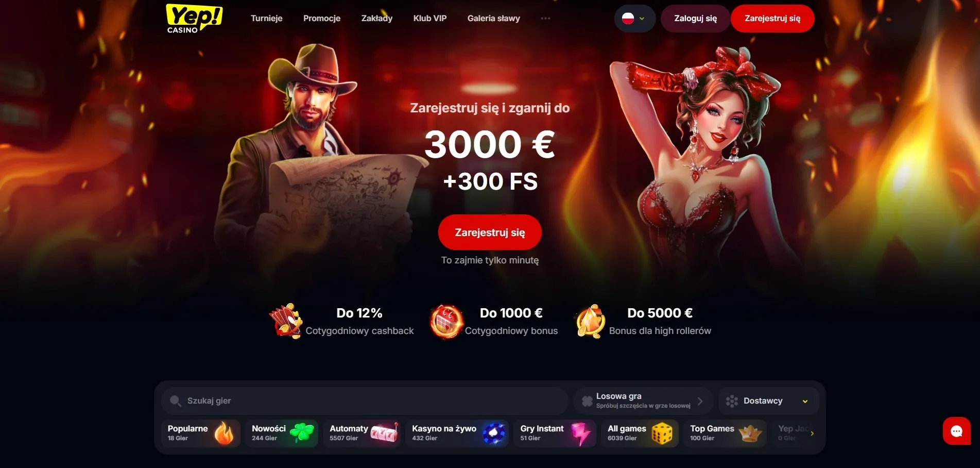Open the live chat support icon
Viewport: 980px width, 468px height.
(956, 431)
